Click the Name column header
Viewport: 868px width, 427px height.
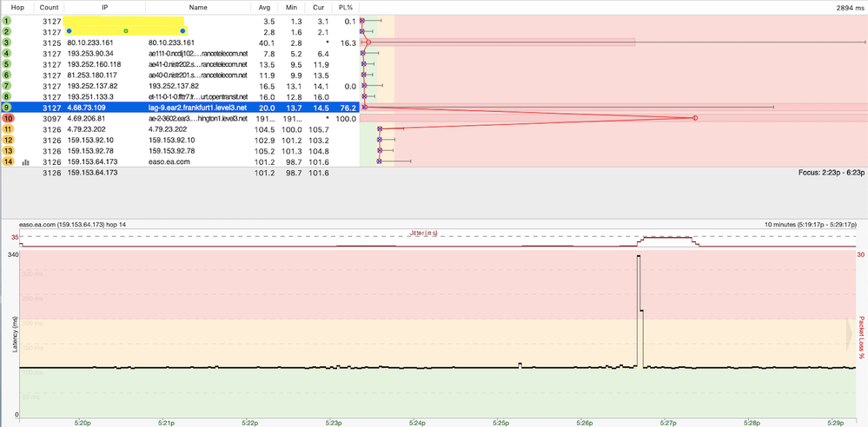(x=198, y=7)
